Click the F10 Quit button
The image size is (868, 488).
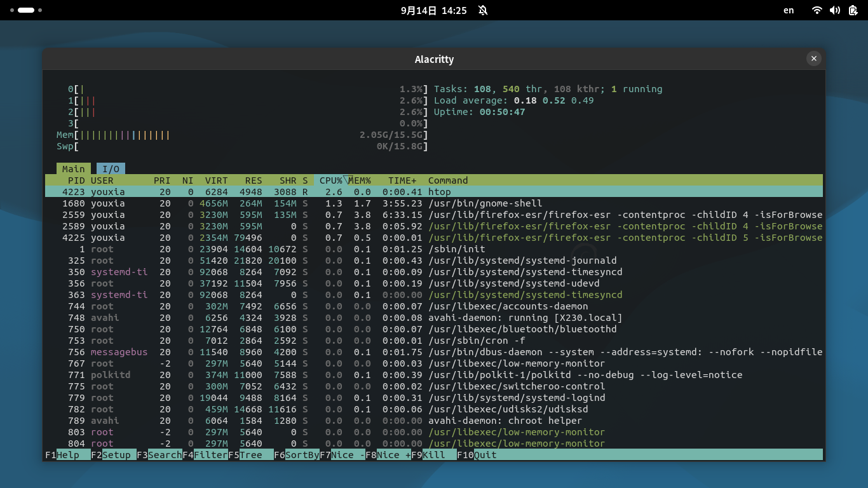click(477, 455)
